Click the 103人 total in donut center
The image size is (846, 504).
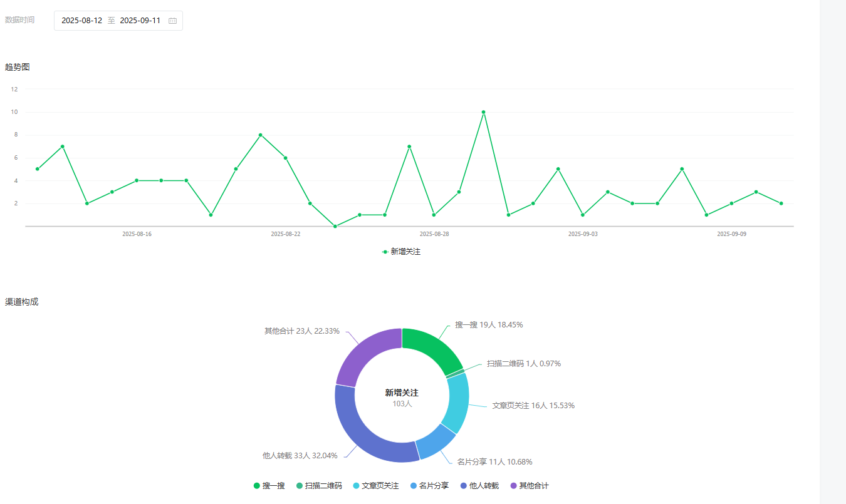tap(402, 404)
